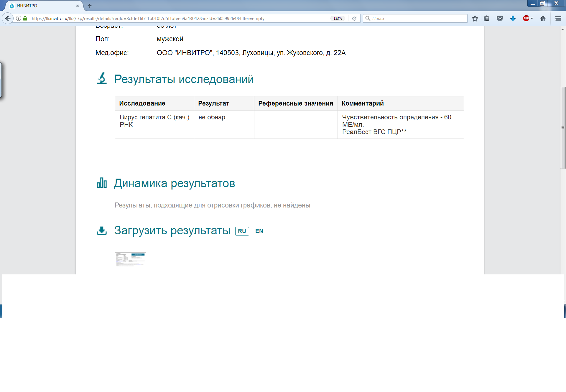
Task: Open the hamburger menu button
Action: [558, 18]
